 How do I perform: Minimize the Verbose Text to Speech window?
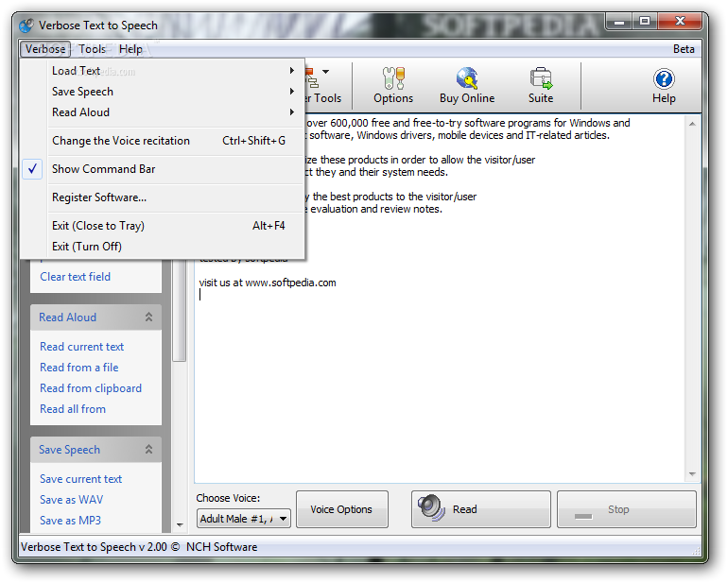click(619, 22)
